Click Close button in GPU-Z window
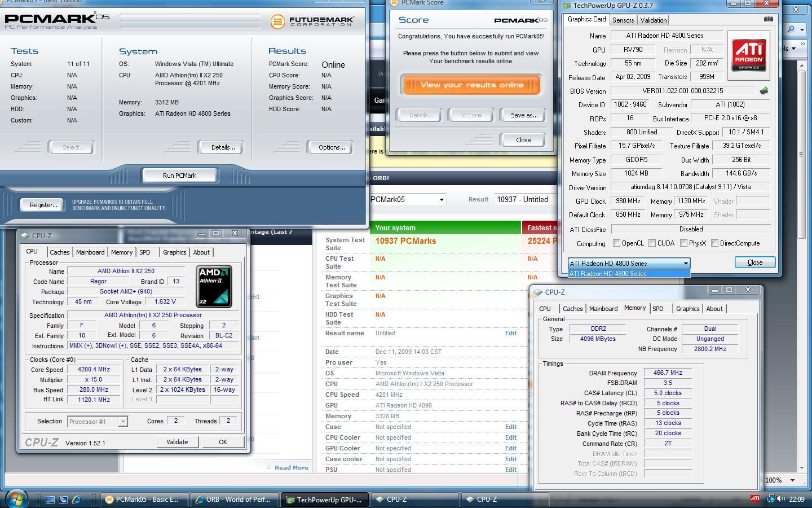The height and width of the screenshot is (508, 812). pos(755,262)
